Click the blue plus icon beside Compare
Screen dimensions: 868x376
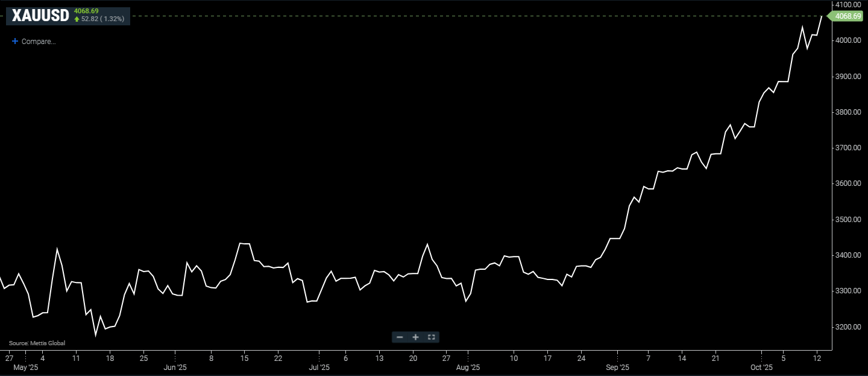pos(15,42)
